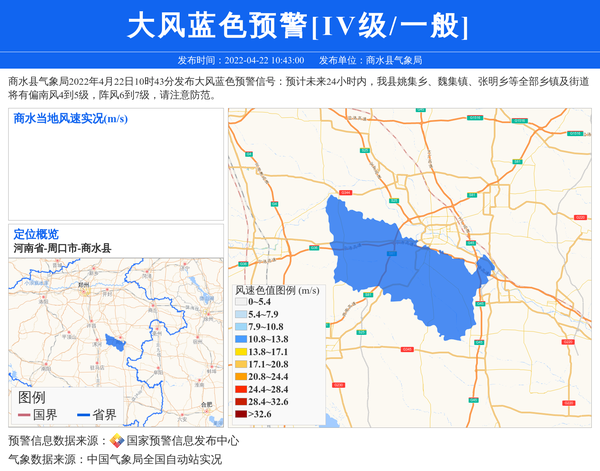The height and width of the screenshot is (471, 600).
Task: Select the 20.8~24.4 orange legend swatch
Action: [241, 377]
